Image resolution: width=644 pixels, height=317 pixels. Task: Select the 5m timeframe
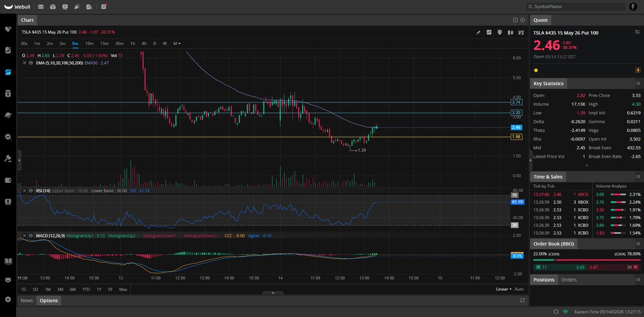coord(75,43)
